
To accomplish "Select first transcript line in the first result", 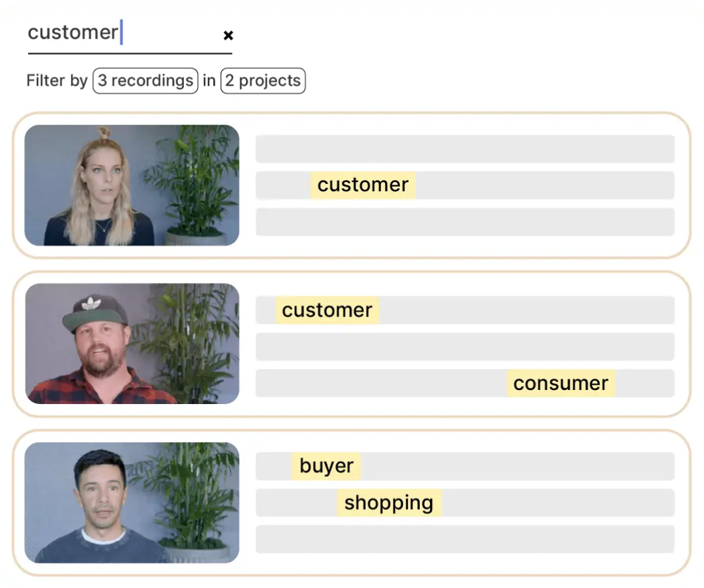I will coord(465,149).
